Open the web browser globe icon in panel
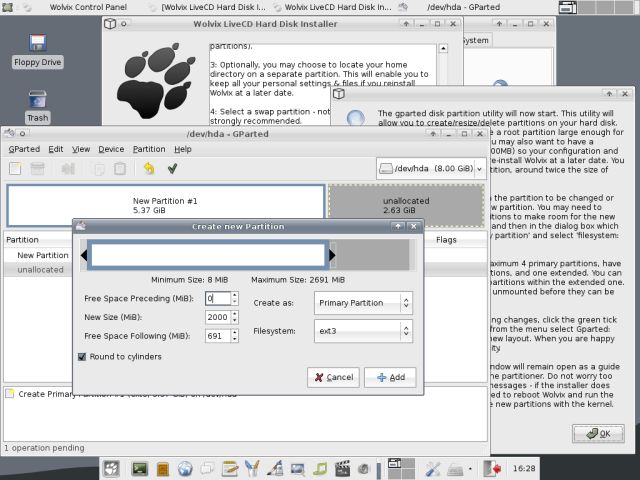Screen dimensions: 640x480 pos(185,468)
